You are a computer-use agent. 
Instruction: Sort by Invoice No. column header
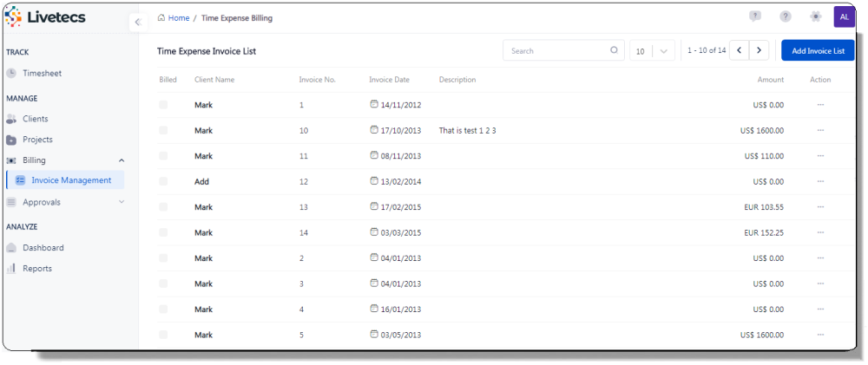317,80
